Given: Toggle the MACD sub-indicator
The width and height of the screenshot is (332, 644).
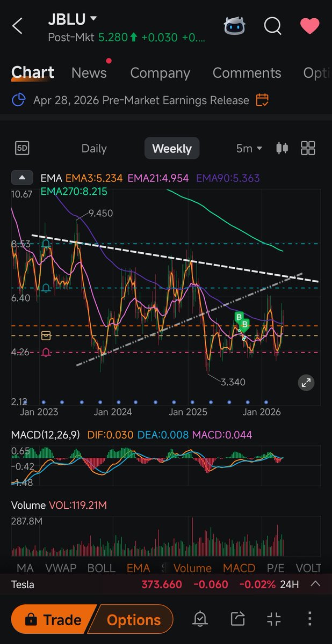Looking at the screenshot, I should coord(239,568).
